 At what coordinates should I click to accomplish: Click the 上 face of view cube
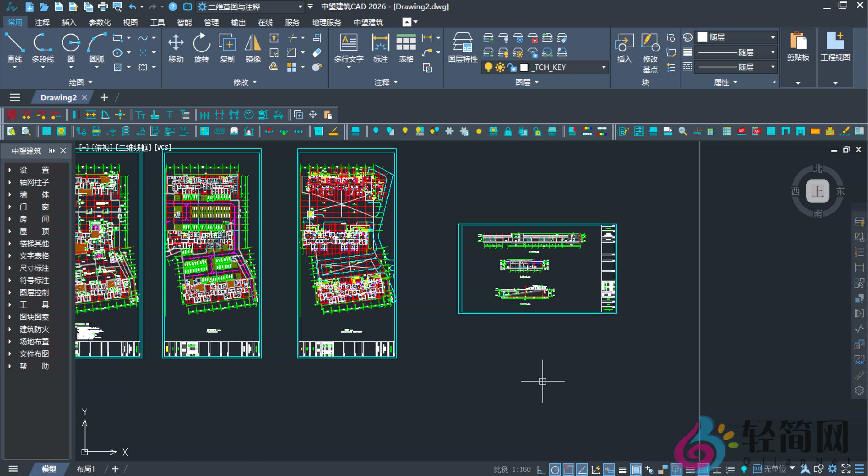[x=817, y=191]
